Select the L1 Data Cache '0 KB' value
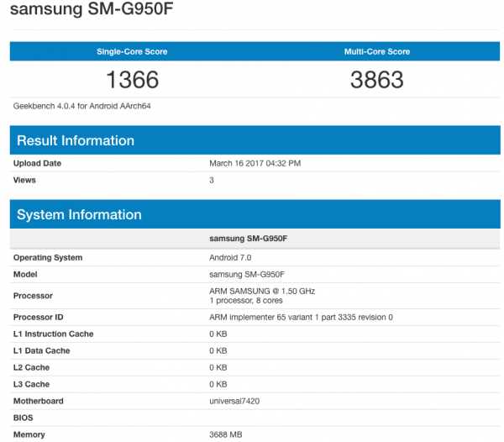 [218, 350]
